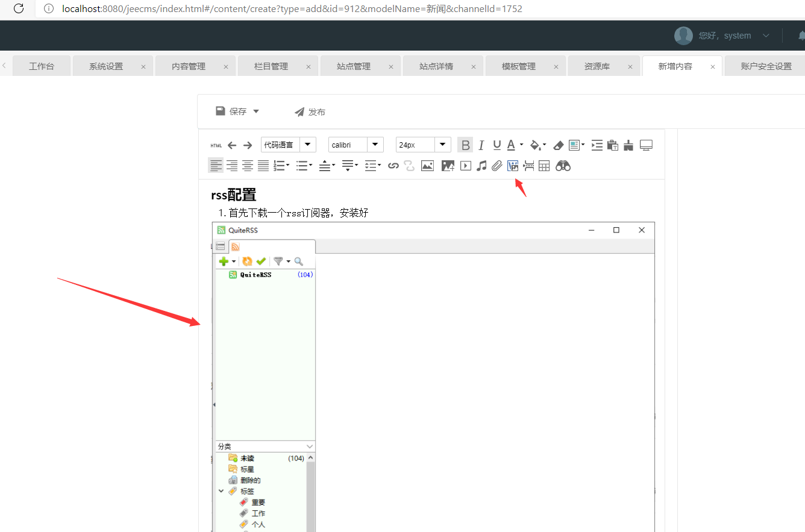Undo the last edit in editor
The height and width of the screenshot is (532, 805).
tap(232, 145)
